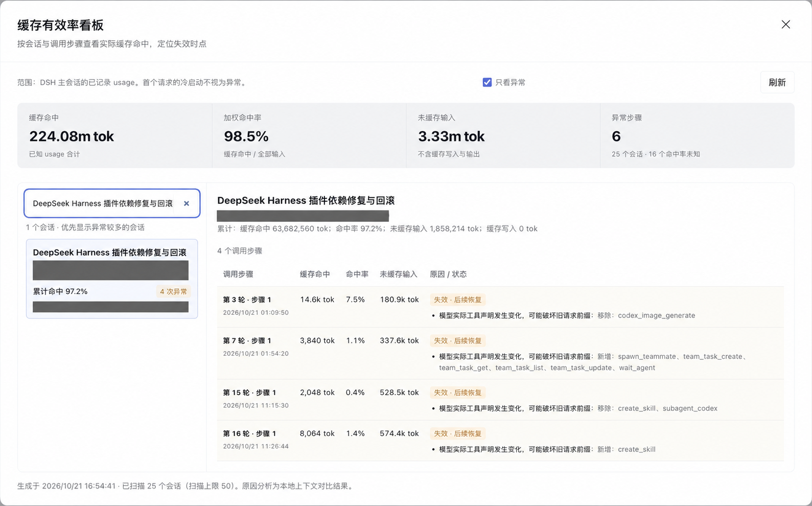812x506 pixels.
Task: Click the 刷新 button
Action: click(777, 82)
